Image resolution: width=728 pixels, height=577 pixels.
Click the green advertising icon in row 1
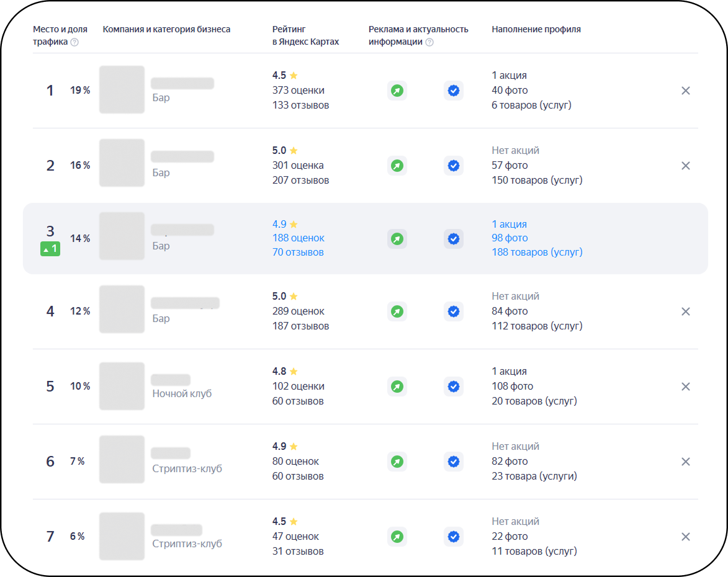click(397, 91)
